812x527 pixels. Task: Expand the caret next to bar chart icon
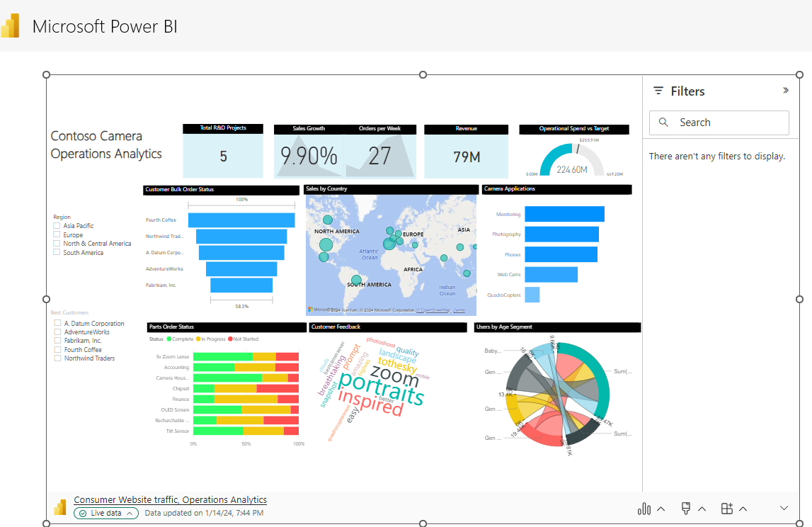pos(661,509)
